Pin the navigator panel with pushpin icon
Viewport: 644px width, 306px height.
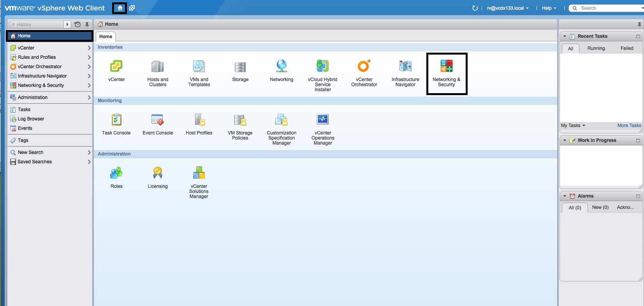point(87,25)
